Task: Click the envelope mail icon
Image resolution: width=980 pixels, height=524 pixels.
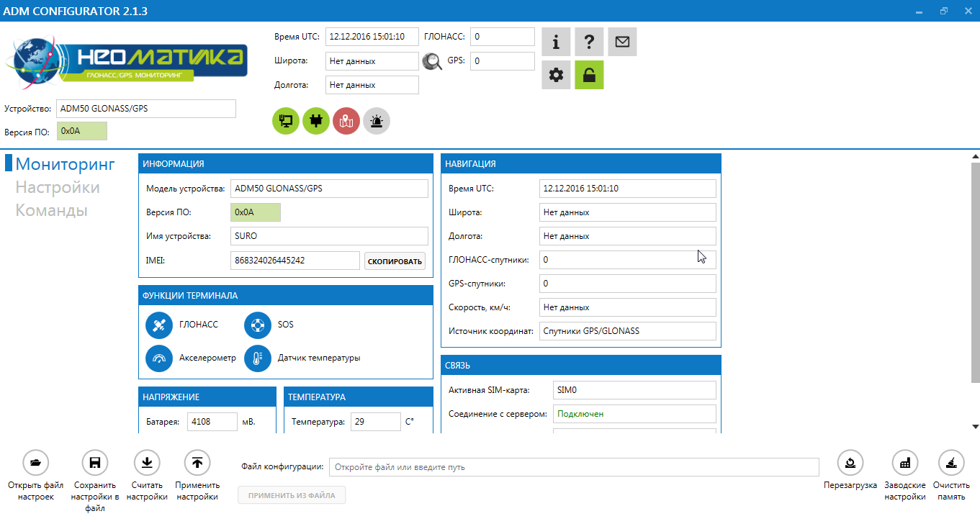Action: point(622,42)
